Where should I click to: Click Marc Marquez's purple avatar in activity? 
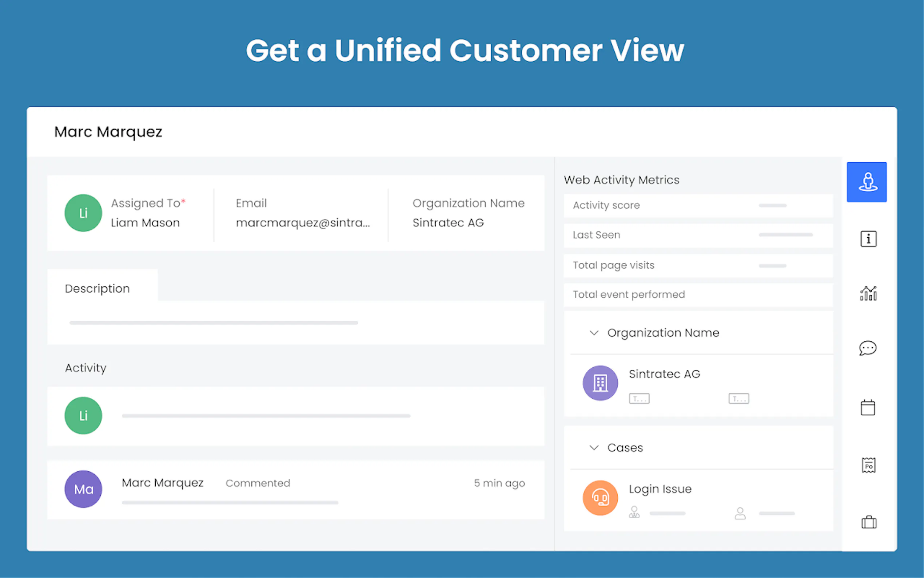tap(83, 489)
